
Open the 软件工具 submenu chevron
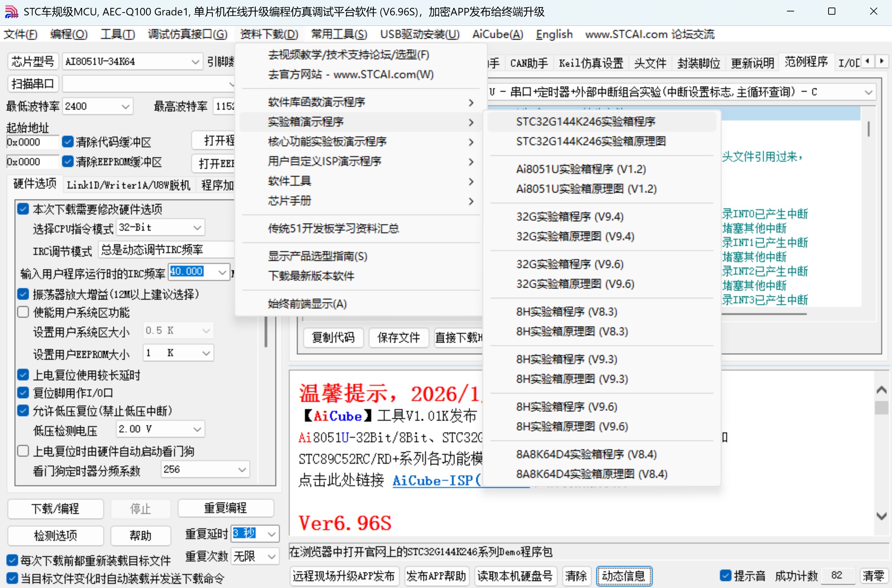pyautogui.click(x=471, y=181)
